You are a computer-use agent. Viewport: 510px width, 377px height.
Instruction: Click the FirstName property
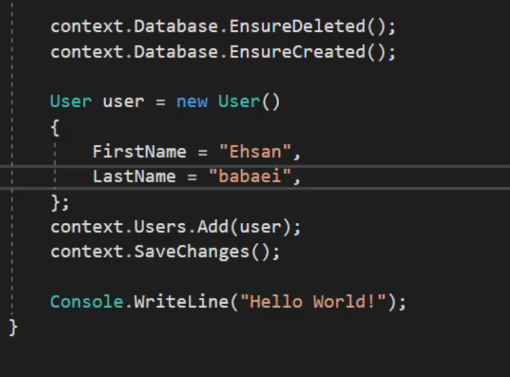point(139,152)
